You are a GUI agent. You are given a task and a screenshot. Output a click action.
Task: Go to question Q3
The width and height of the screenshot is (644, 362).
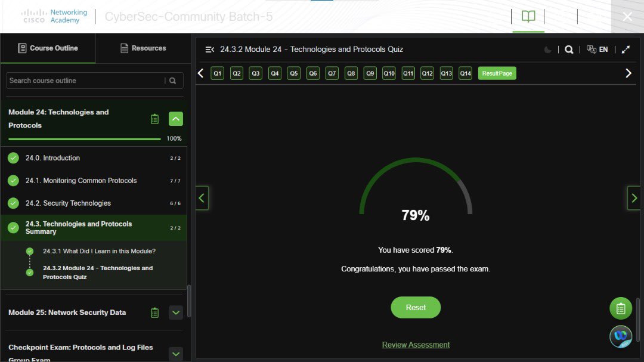(x=255, y=73)
